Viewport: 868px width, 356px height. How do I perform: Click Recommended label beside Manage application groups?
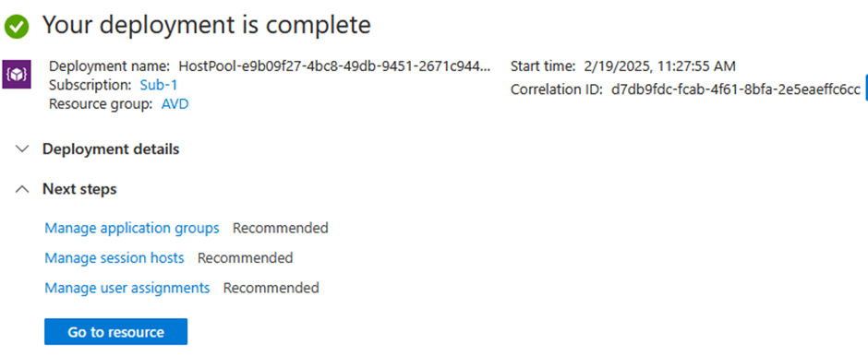click(280, 228)
